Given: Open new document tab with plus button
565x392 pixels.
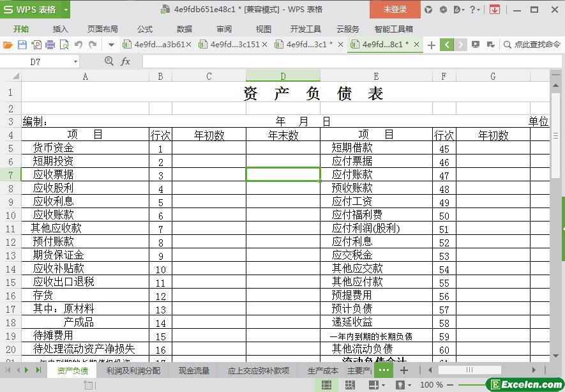Looking at the screenshot, I should [x=432, y=45].
